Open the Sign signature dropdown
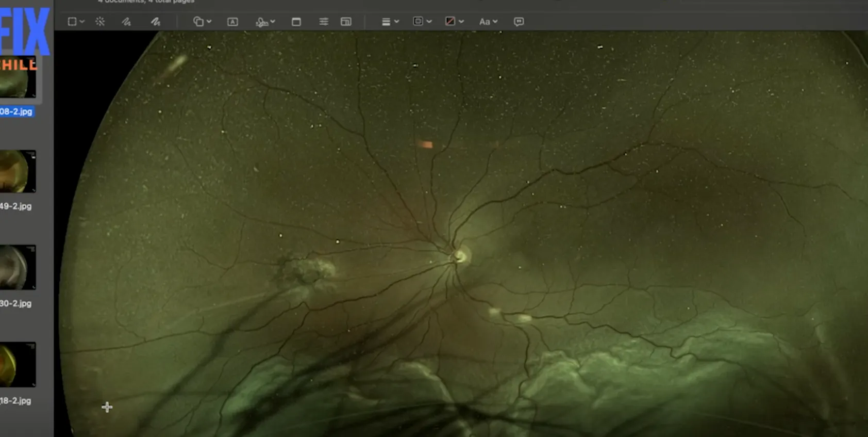The image size is (868, 437). click(265, 22)
